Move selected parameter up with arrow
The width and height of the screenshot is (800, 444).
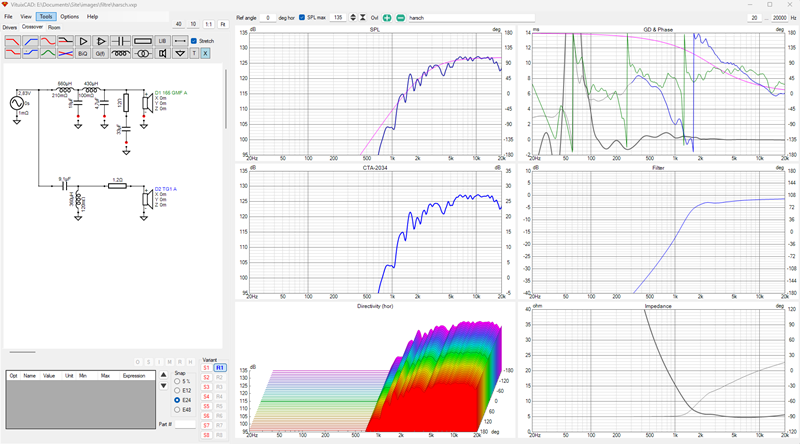[x=163, y=375]
